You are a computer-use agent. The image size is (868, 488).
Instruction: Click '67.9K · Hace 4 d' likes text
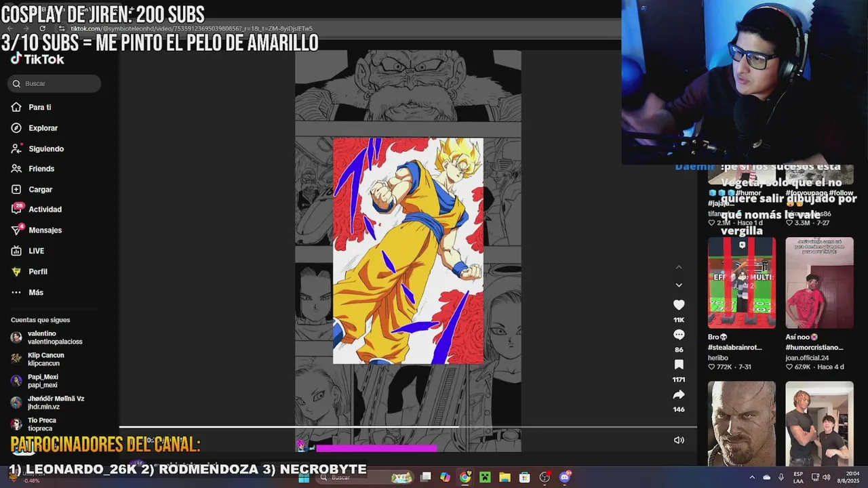coord(814,367)
